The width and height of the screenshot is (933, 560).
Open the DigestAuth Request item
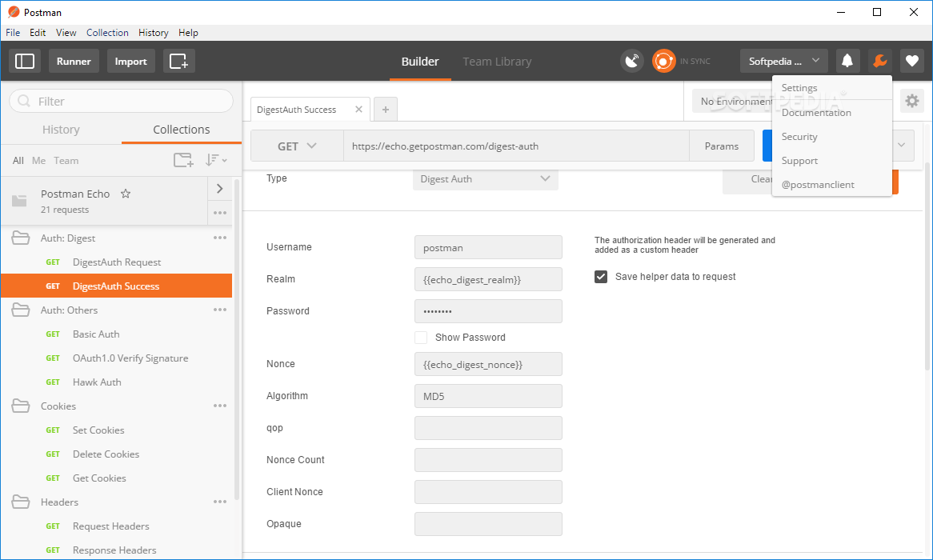[x=117, y=262]
